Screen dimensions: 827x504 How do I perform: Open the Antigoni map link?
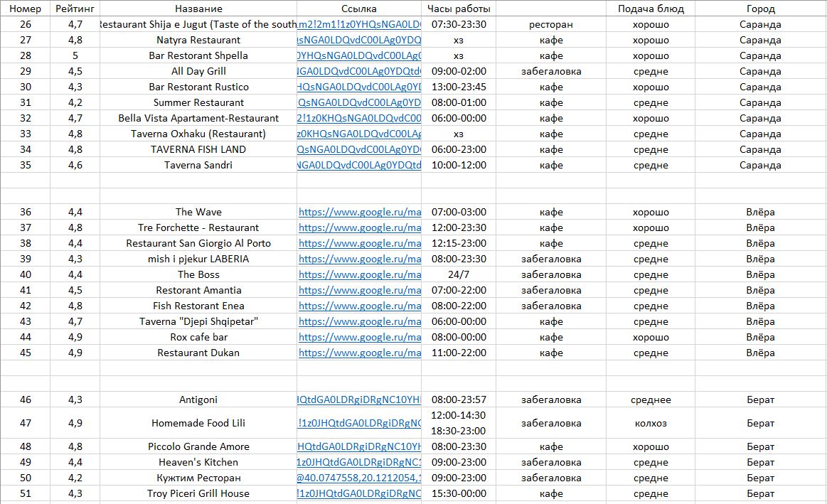(x=359, y=400)
